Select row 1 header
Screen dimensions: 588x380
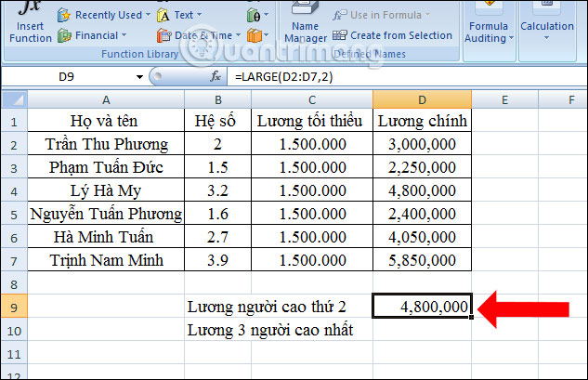tap(14, 121)
